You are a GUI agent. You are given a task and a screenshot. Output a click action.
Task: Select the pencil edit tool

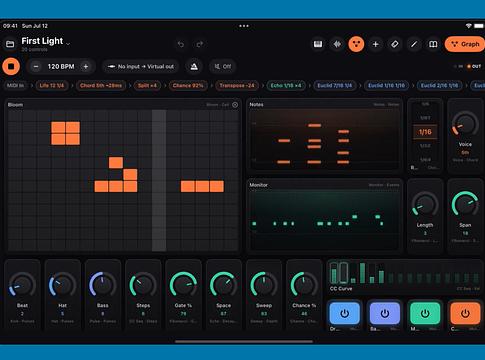(x=414, y=44)
